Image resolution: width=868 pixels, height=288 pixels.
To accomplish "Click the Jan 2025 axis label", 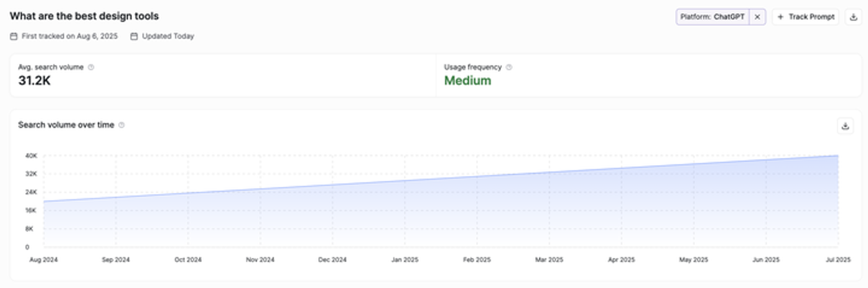I will tap(405, 260).
